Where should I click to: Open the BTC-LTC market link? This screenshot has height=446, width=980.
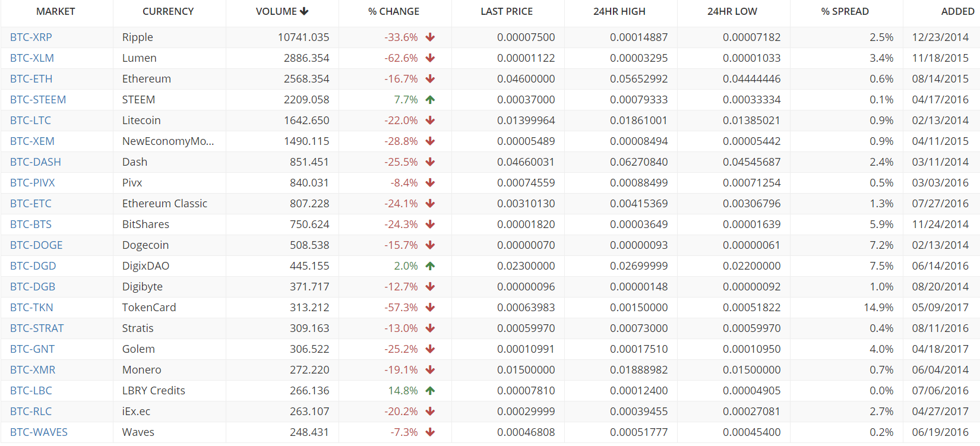[30, 121]
